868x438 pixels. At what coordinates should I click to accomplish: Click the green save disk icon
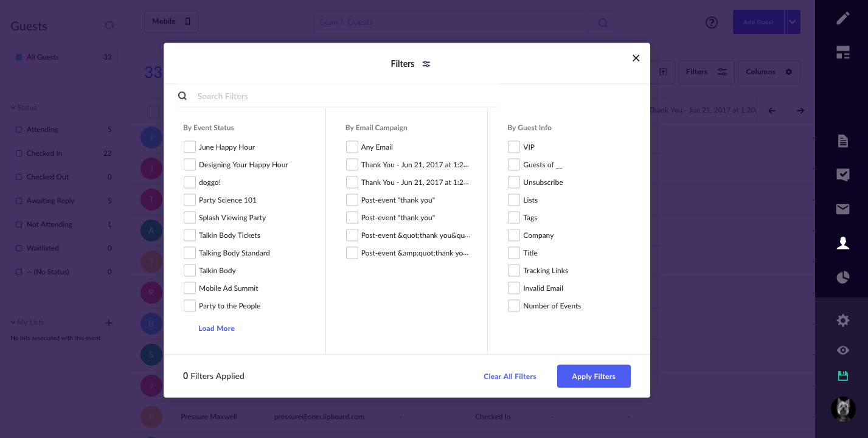click(x=843, y=376)
